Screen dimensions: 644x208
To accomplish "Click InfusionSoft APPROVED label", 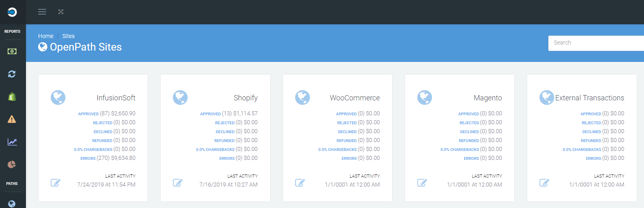I will (88, 114).
